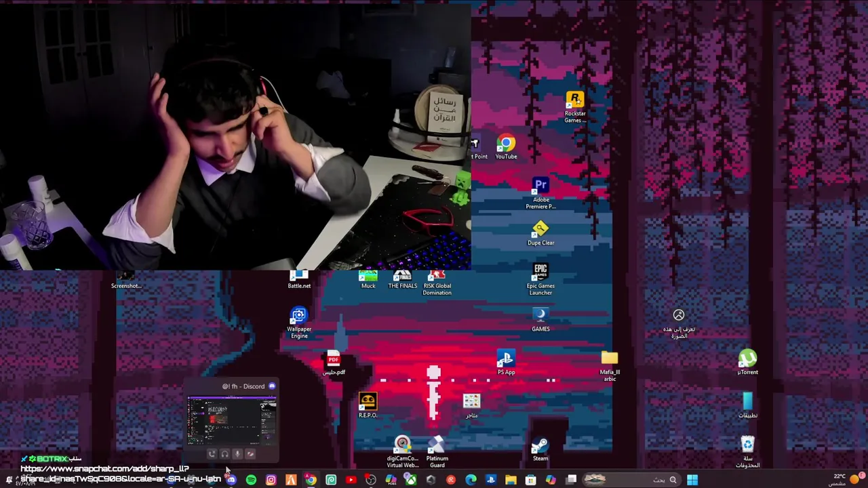Image resolution: width=868 pixels, height=488 pixels.
Task: Open File Explorer from the taskbar
Action: pyautogui.click(x=511, y=480)
